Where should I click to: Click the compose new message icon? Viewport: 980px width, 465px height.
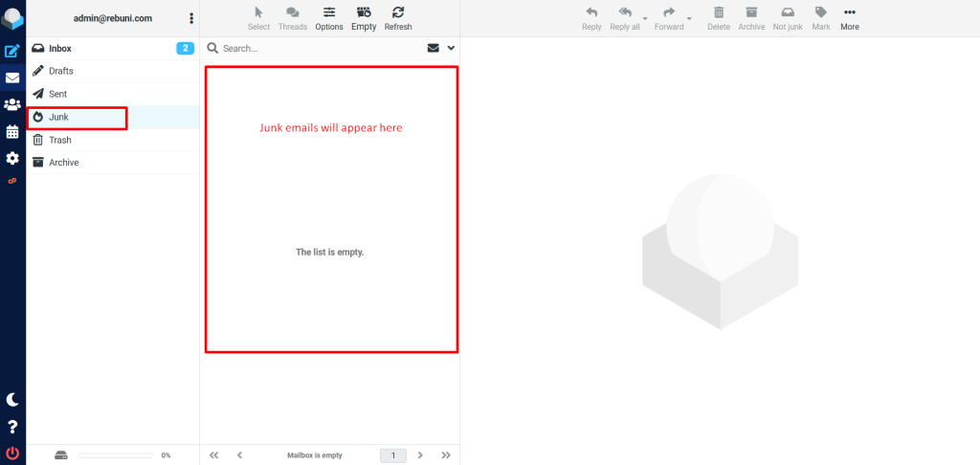[12, 52]
